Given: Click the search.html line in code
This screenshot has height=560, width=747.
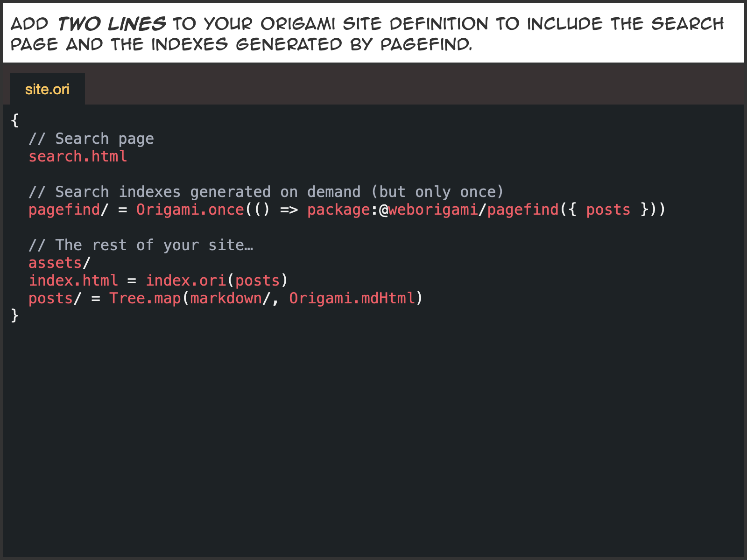Looking at the screenshot, I should [78, 157].
